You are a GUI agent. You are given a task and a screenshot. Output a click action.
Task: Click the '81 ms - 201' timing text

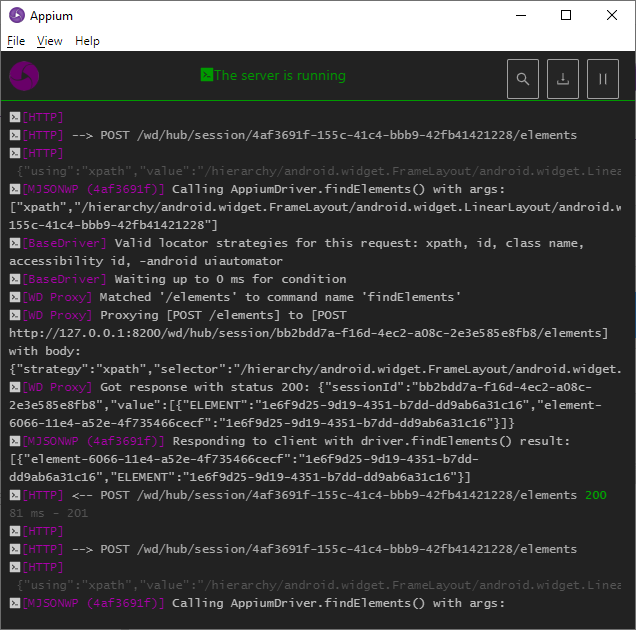coord(49,513)
